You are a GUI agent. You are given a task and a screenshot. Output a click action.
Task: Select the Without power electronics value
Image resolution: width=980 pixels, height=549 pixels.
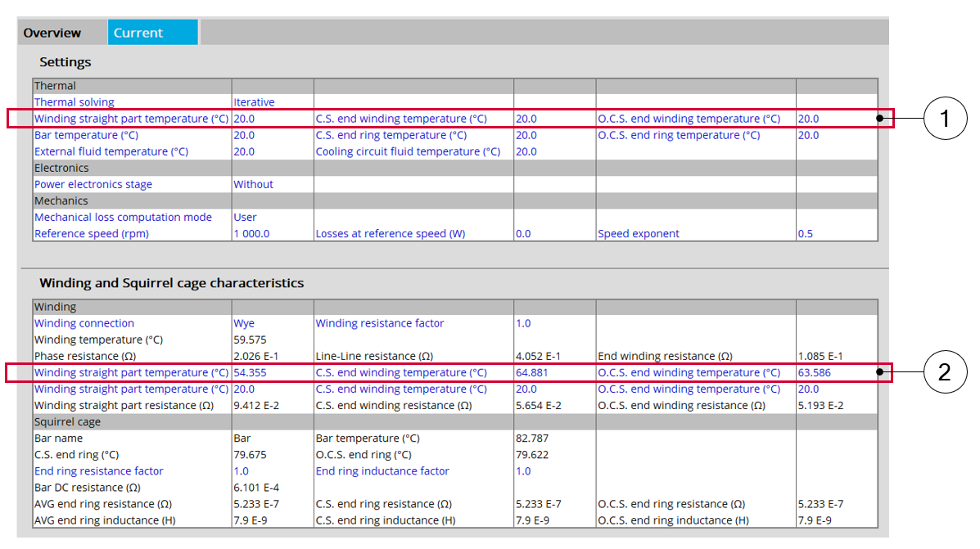click(x=253, y=184)
